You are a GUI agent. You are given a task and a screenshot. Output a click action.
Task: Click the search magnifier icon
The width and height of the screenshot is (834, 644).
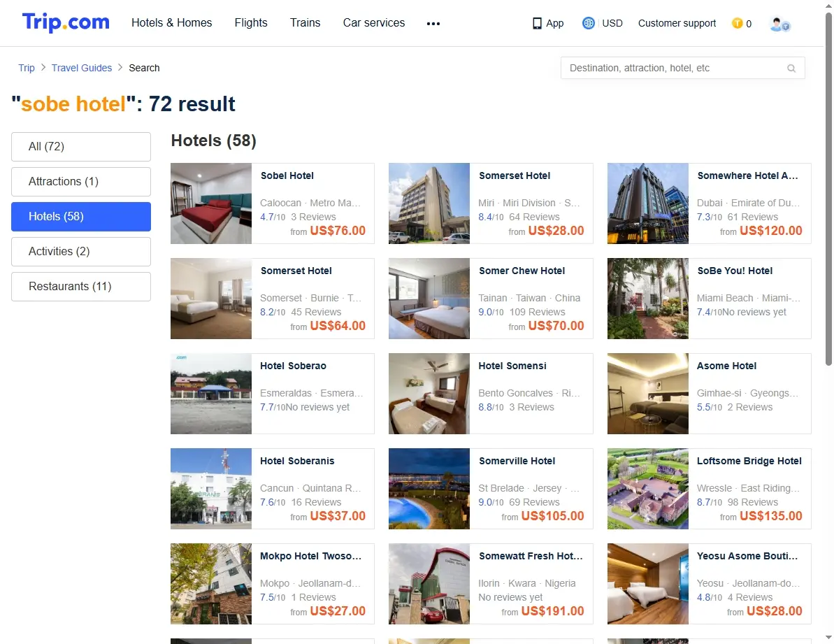pyautogui.click(x=791, y=68)
